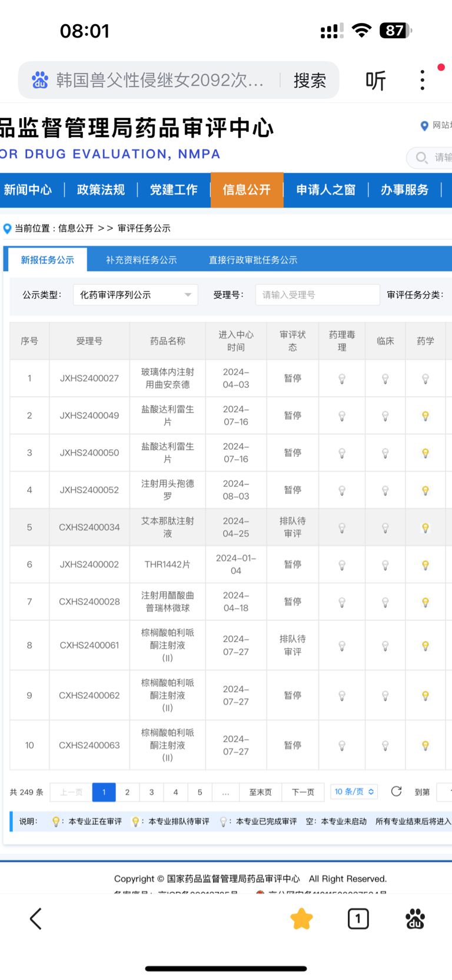Image resolution: width=452 pixels, height=980 pixels.
Task: Click 药学 yellow bulb for JXHS2400049
Action: coord(426,416)
